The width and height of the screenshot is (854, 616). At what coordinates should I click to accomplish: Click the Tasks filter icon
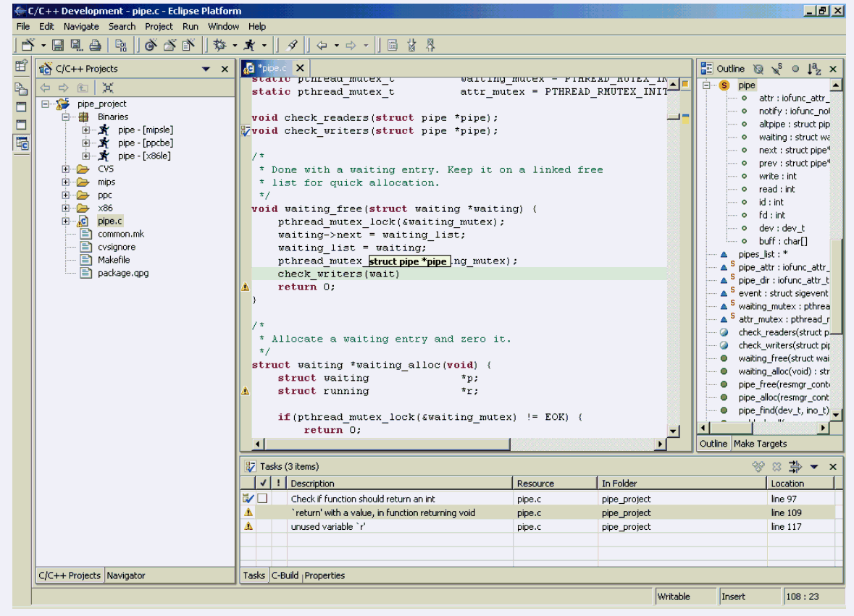point(795,467)
